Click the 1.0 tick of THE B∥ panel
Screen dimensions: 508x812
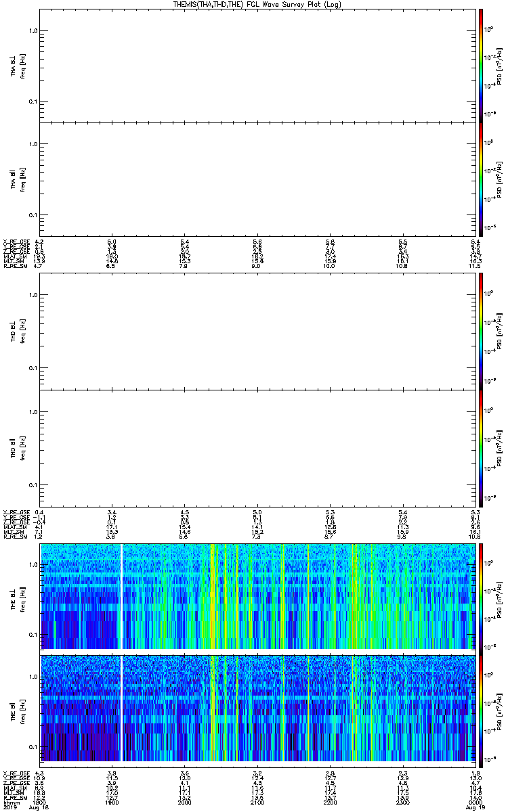pos(33,677)
